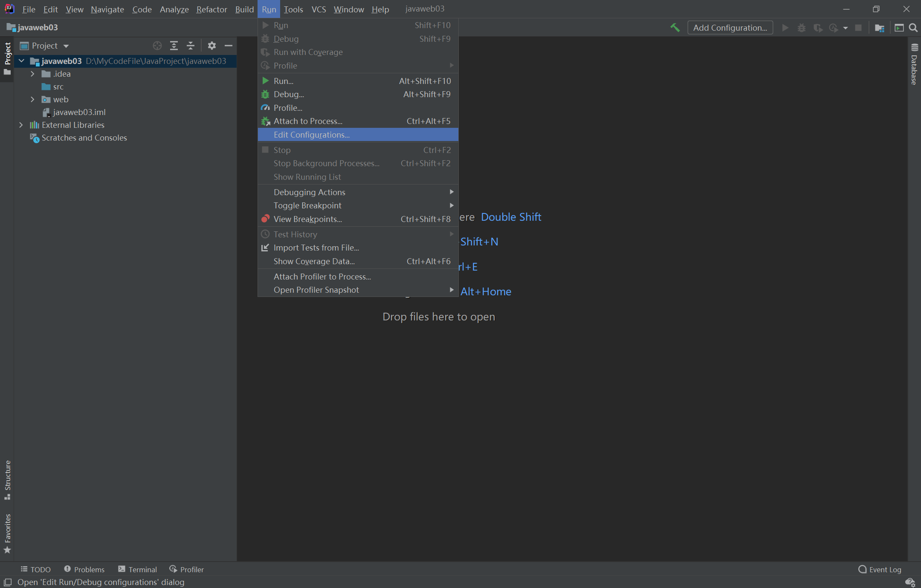The height and width of the screenshot is (588, 921).
Task: Toggle the Structure tool window
Action: click(x=7, y=480)
